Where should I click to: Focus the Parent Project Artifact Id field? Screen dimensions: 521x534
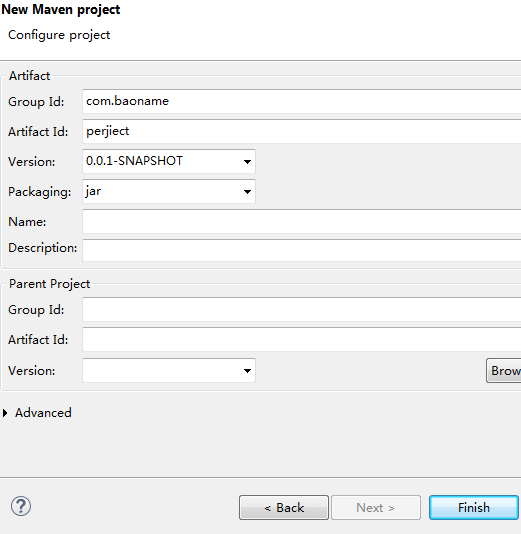point(302,340)
